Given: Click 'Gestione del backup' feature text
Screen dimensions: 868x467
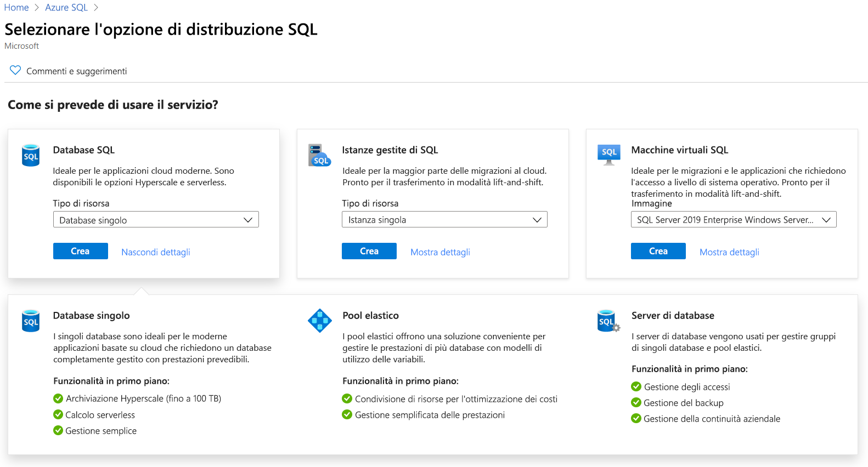Looking at the screenshot, I should (684, 403).
